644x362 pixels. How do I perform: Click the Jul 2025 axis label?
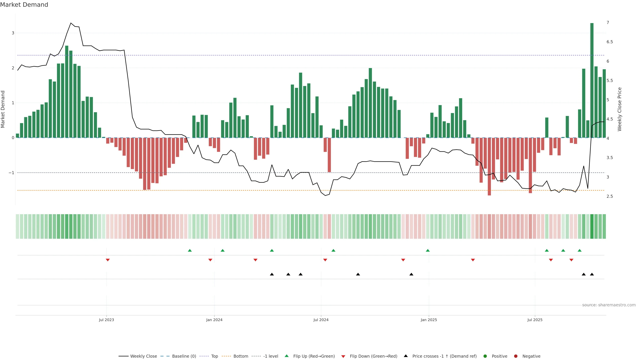point(535,320)
